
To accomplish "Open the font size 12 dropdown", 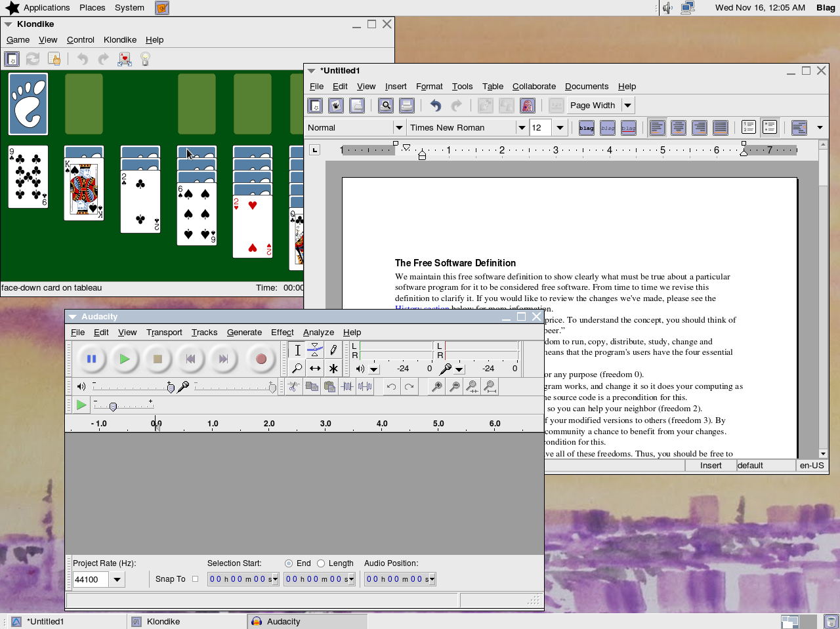I will click(x=560, y=128).
